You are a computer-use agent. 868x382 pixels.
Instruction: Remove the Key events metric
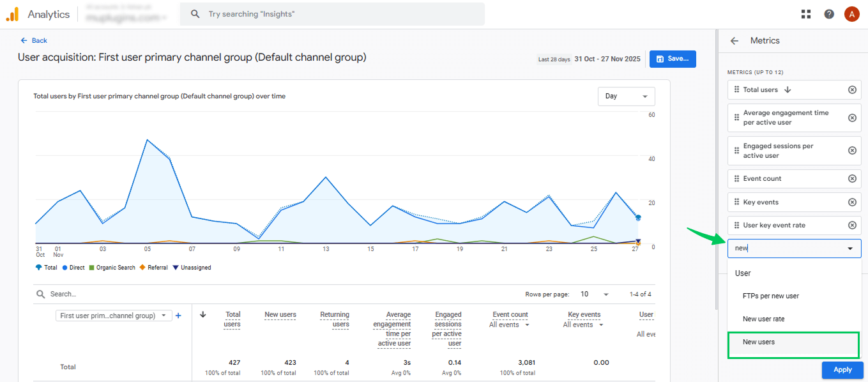(852, 202)
